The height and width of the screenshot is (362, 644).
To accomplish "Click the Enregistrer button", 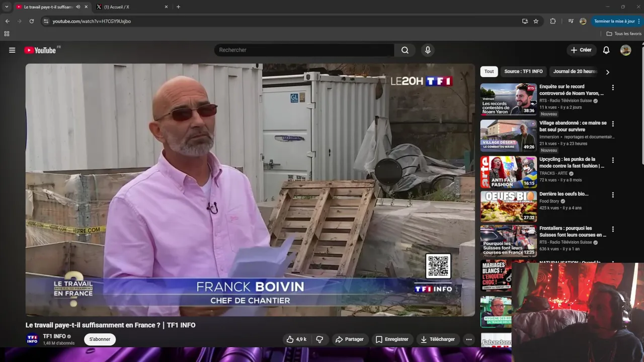I will tap(391, 339).
